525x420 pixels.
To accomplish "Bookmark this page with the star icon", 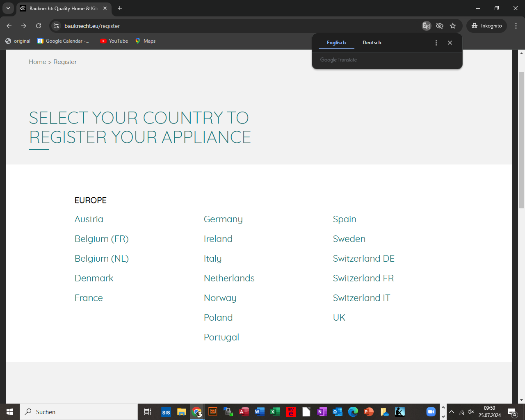I will tap(453, 26).
